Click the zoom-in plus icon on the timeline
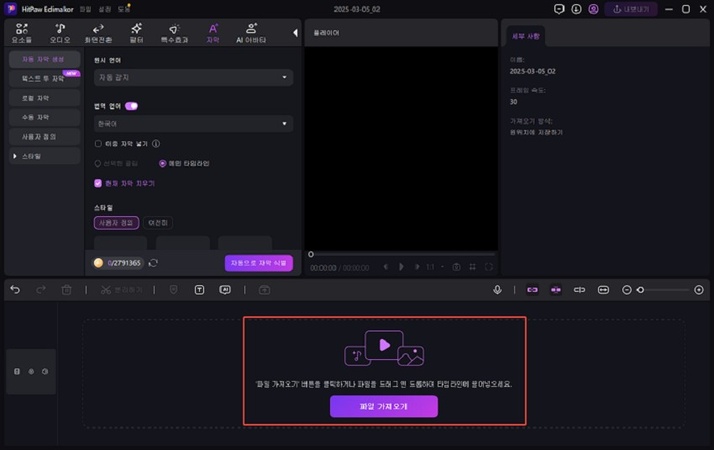This screenshot has height=450, width=714. click(699, 290)
